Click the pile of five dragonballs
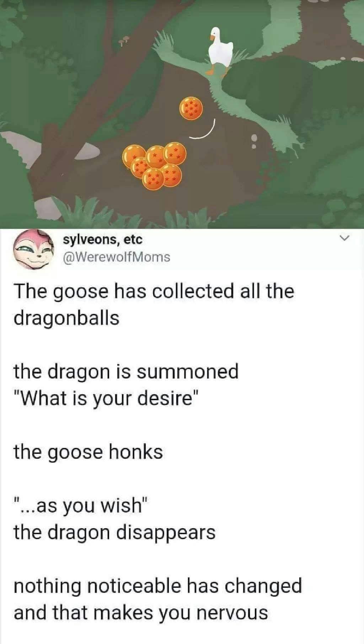Screen dimensions: 364x644 click(154, 165)
